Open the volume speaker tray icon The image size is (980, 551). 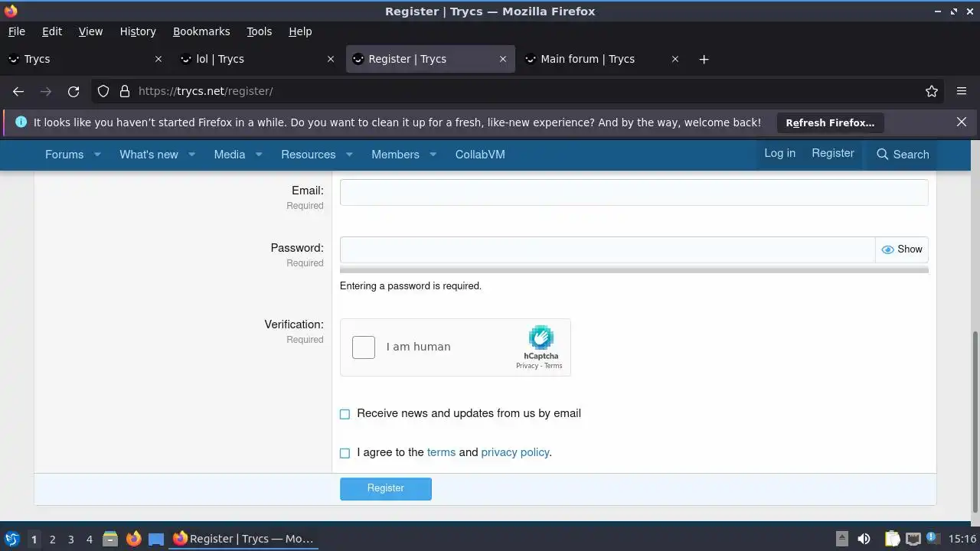[864, 539]
